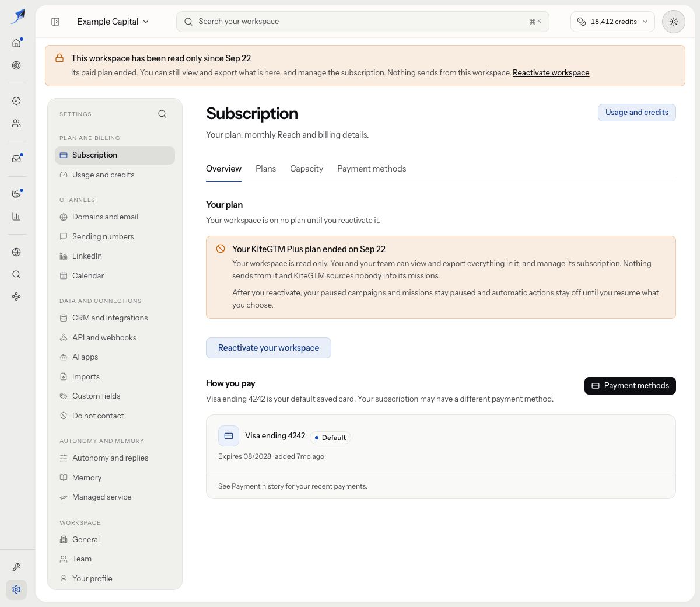Open Managed service settings
This screenshot has width=700, height=607.
115,497
